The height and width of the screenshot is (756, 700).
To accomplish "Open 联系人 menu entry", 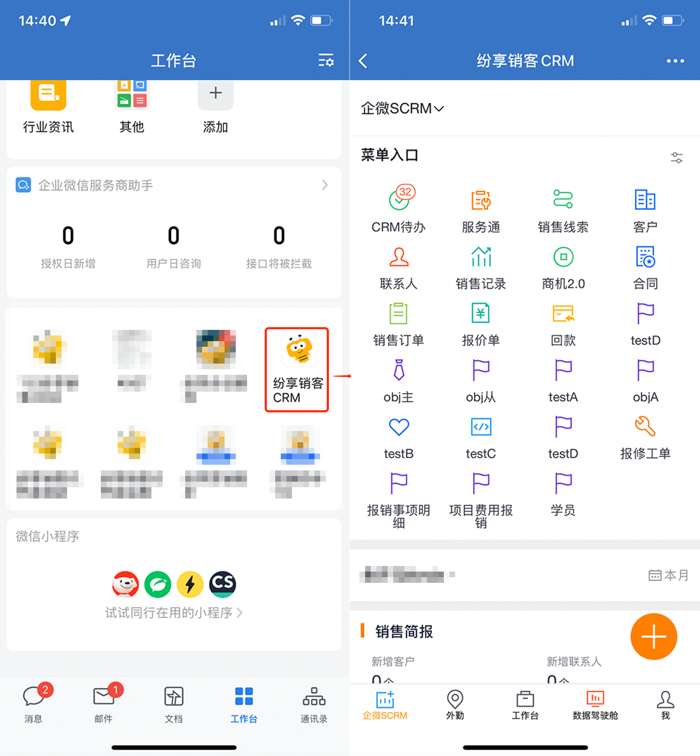I will pos(398,268).
